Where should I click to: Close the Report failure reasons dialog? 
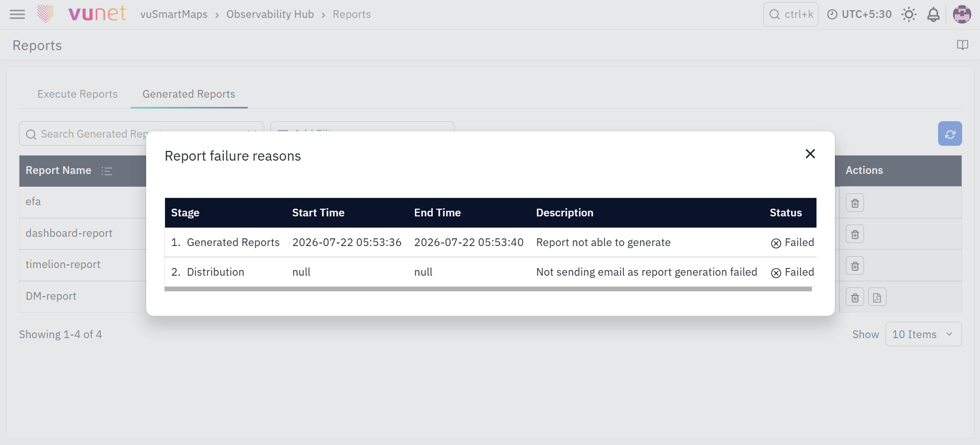[x=810, y=154]
